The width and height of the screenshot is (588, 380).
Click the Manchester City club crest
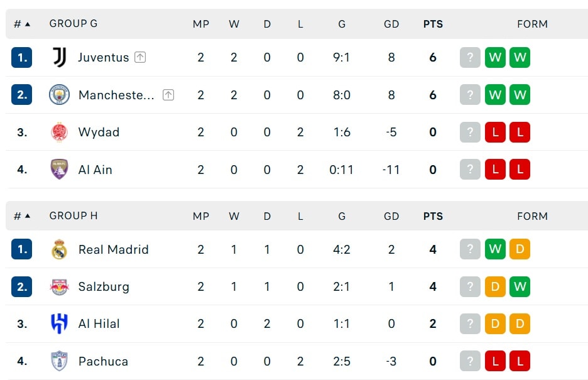pyautogui.click(x=59, y=94)
